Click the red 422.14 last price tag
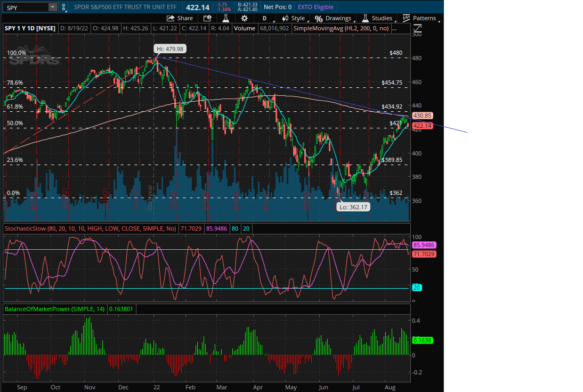The height and width of the screenshot is (392, 583). (423, 126)
